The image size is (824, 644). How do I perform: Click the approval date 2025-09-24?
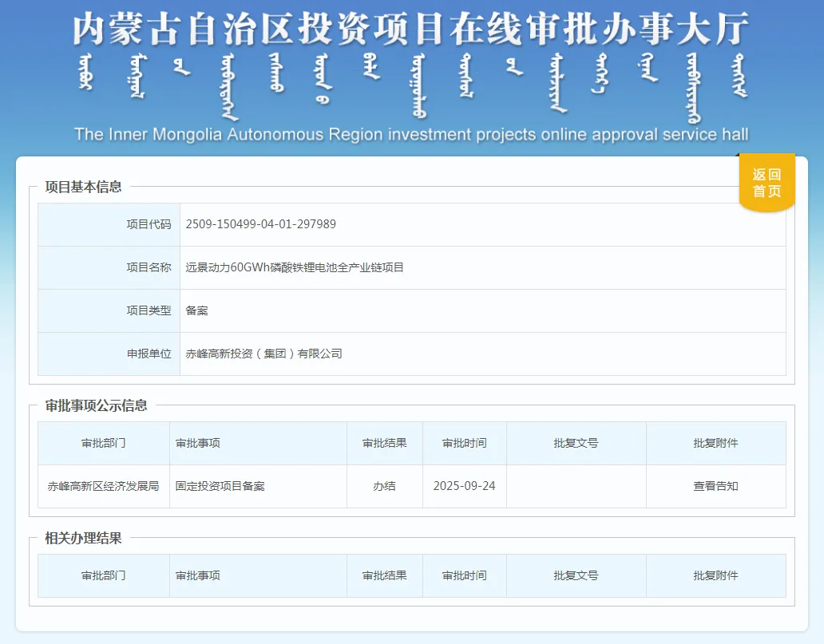465,487
